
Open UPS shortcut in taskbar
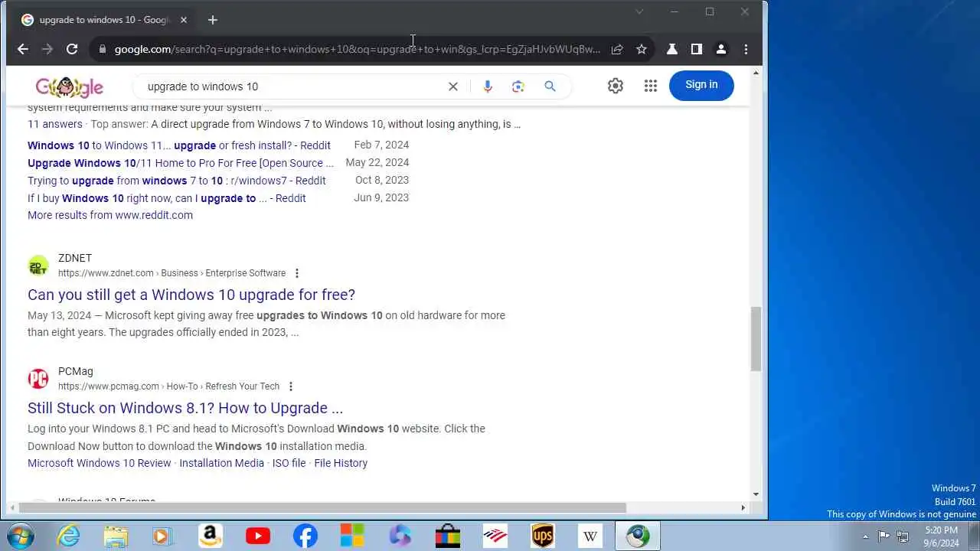pyautogui.click(x=543, y=536)
